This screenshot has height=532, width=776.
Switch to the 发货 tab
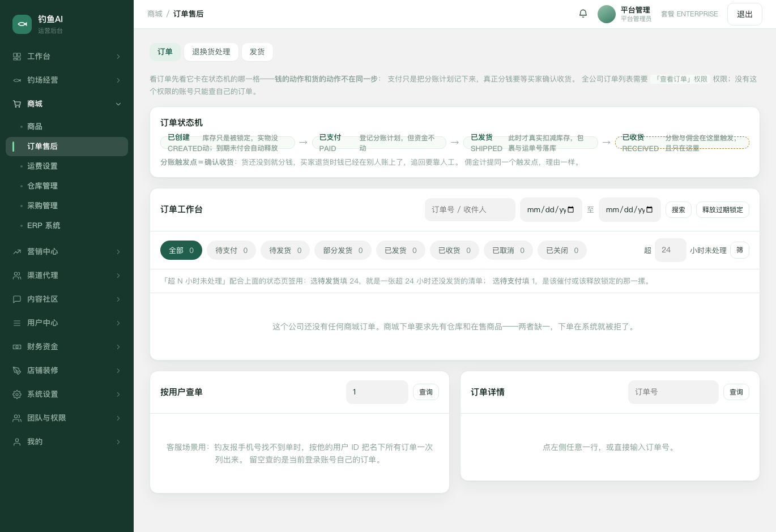pyautogui.click(x=257, y=52)
